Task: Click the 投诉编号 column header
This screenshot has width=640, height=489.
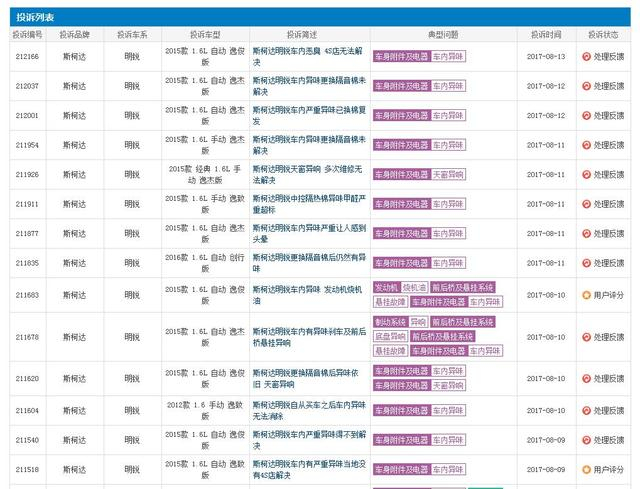Action: coord(27,35)
